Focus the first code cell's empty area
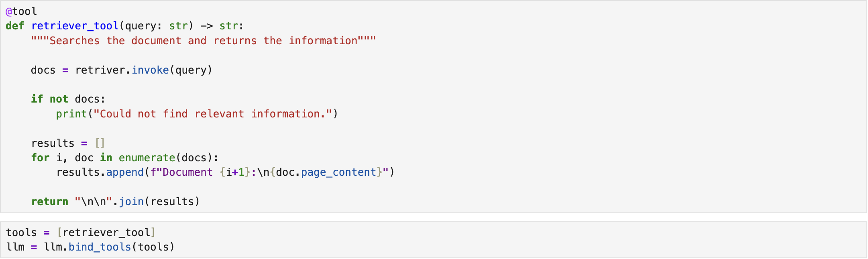Image resolution: width=868 pixels, height=259 pixels. (x=602, y=121)
